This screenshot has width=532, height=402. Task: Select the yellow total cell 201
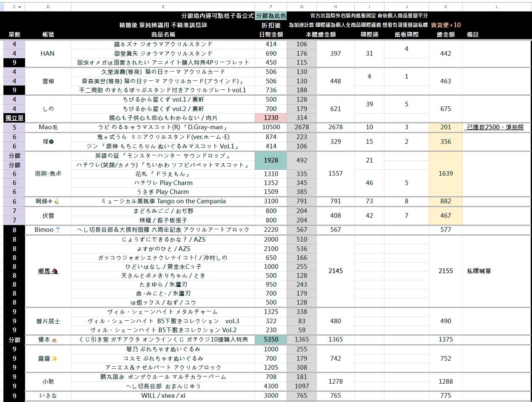(x=446, y=127)
